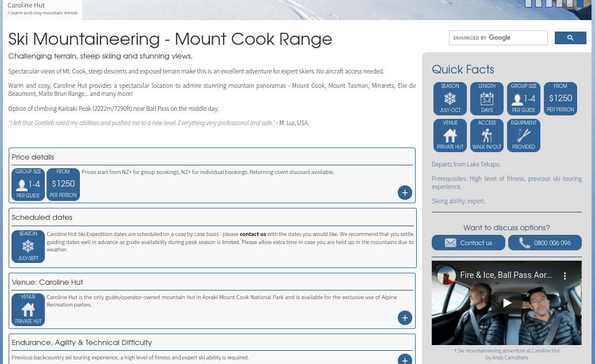This screenshot has height=364, width=595.
Task: Play the Fire & Ice Ball Pass video
Action: coord(506,303)
